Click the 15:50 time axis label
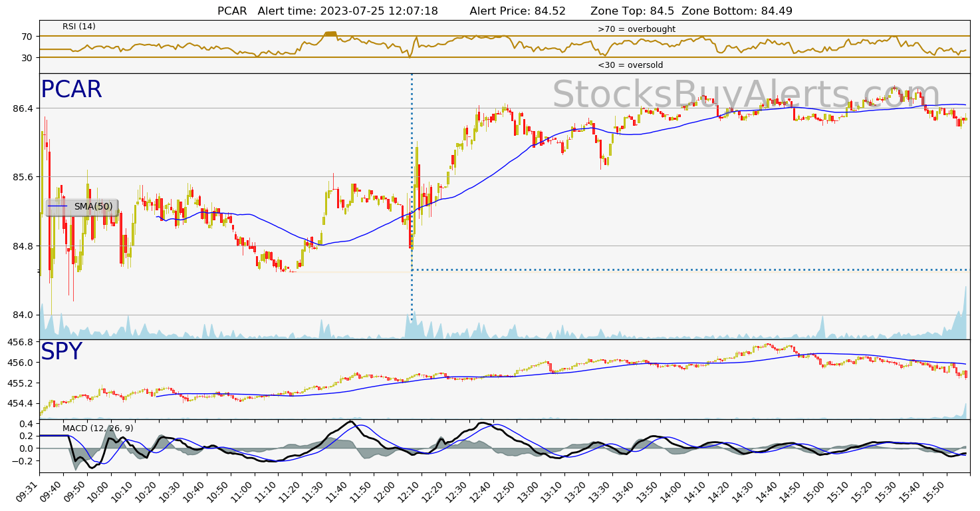 pyautogui.click(x=934, y=492)
